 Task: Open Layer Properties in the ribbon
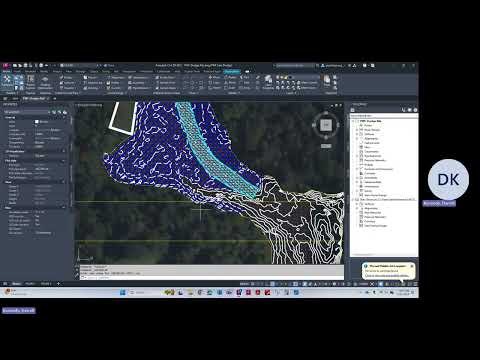[268, 82]
